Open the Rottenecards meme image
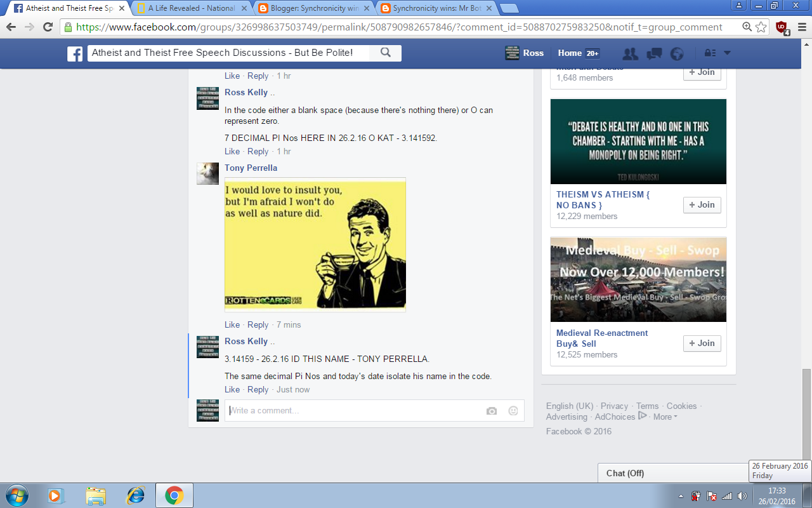 click(315, 244)
